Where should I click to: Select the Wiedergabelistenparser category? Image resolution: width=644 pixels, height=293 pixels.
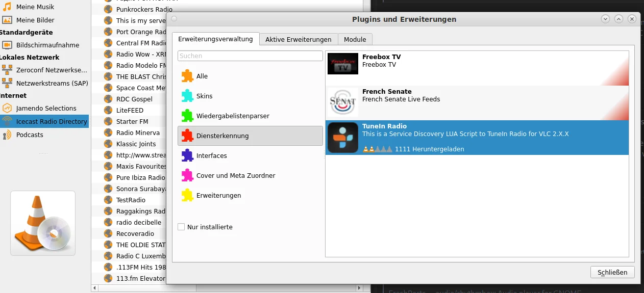(250, 116)
